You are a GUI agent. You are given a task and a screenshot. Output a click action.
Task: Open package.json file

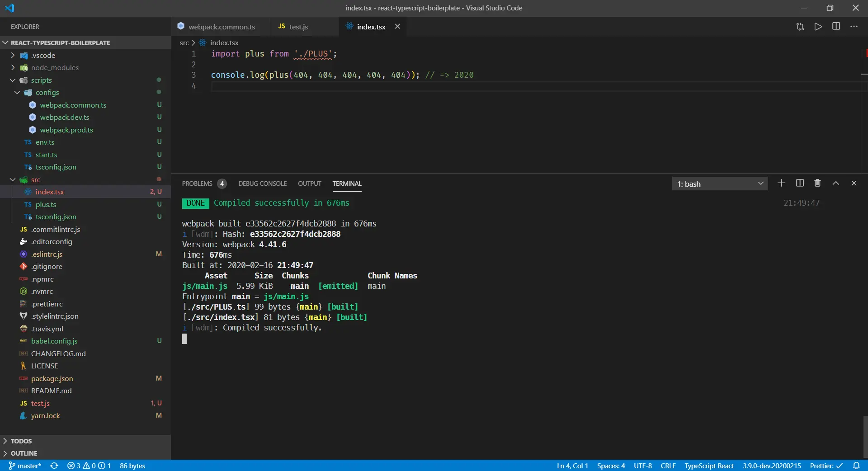85,378
